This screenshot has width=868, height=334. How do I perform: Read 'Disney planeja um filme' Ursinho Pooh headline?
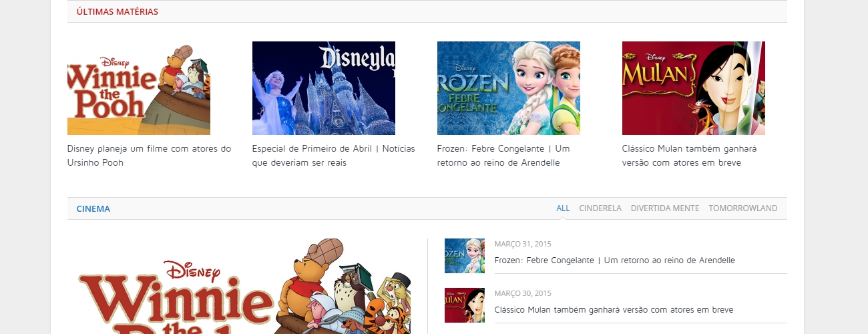tap(149, 155)
